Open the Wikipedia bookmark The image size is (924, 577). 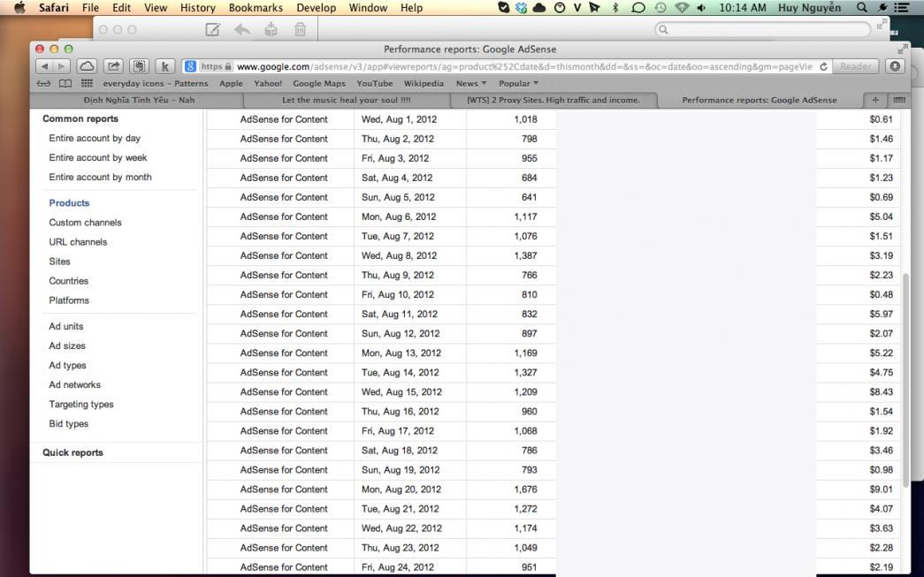pos(424,83)
